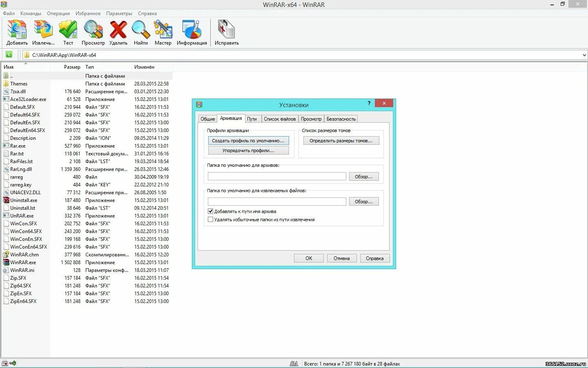The width and height of the screenshot is (588, 368).
Task: Open the Операции menu
Action: (x=58, y=13)
